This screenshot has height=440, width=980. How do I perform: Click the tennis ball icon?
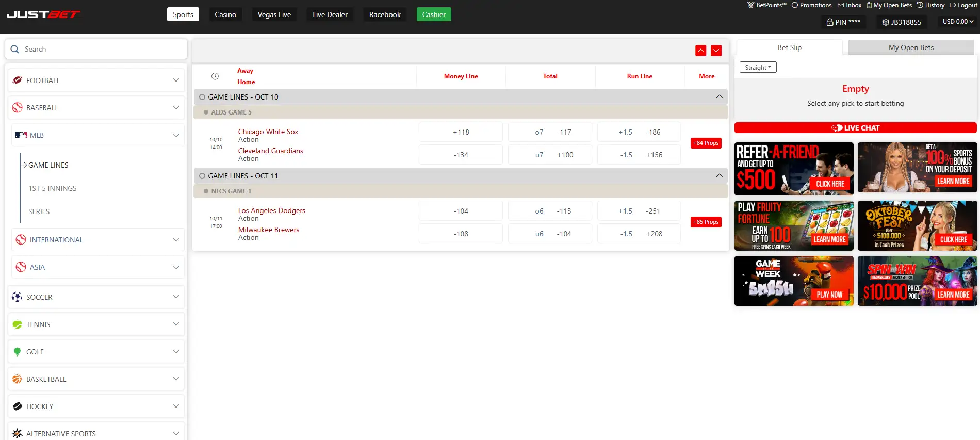pos(17,324)
